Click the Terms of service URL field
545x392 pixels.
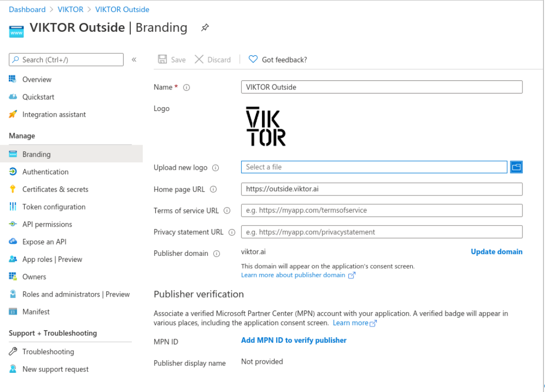pyautogui.click(x=382, y=211)
